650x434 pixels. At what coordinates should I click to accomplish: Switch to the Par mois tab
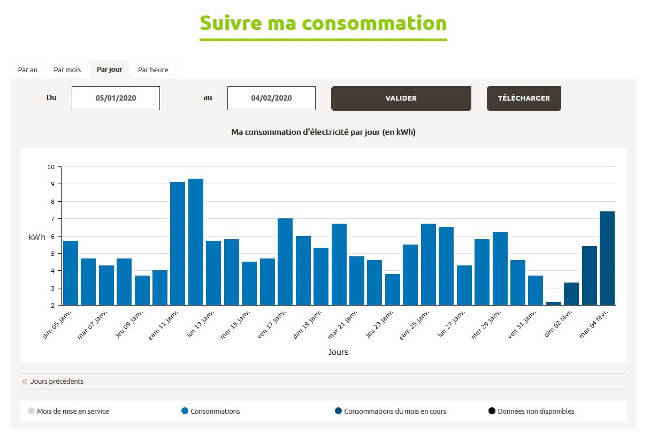tap(67, 70)
